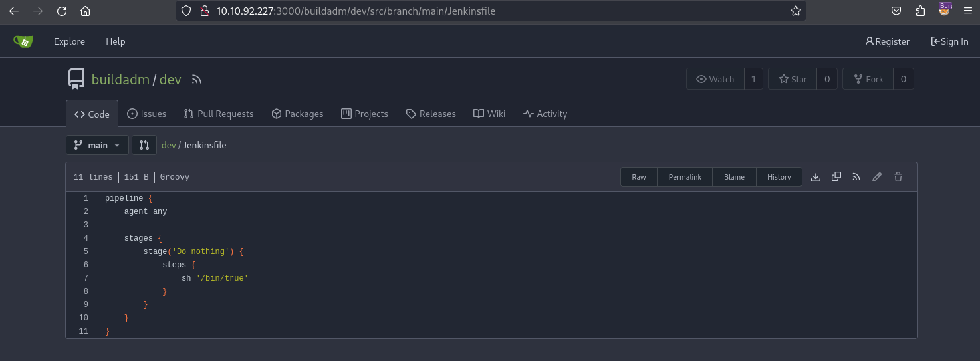Image resolution: width=980 pixels, height=361 pixels.
Task: Star the repository
Action: 792,79
